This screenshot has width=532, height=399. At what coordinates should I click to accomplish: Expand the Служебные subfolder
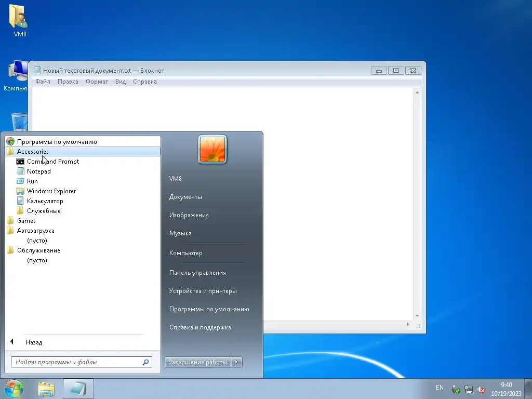point(38,211)
